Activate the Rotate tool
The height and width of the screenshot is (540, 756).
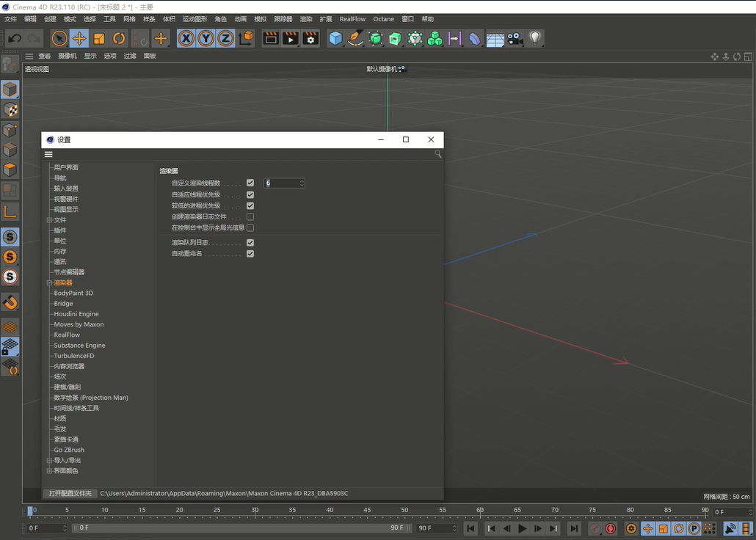pos(119,38)
